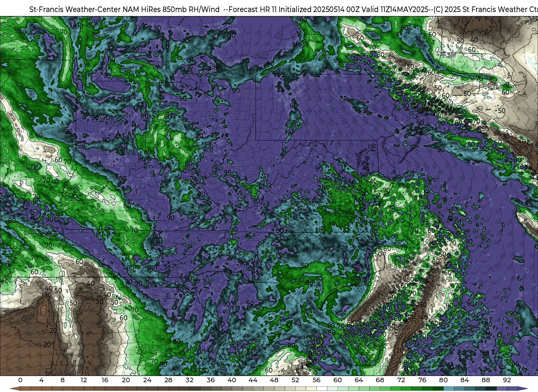Click colorbar tick label '88'
Screen dimensions: 538x392
tap(486, 380)
